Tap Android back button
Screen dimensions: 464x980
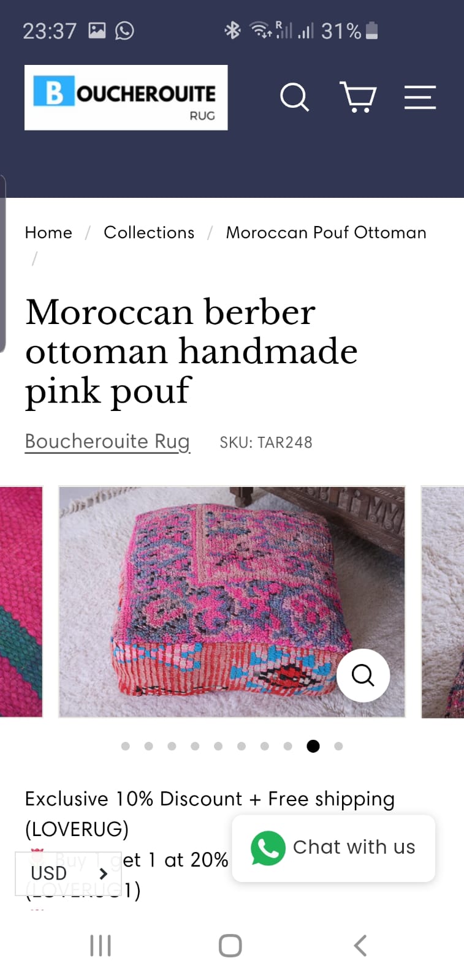(360, 945)
